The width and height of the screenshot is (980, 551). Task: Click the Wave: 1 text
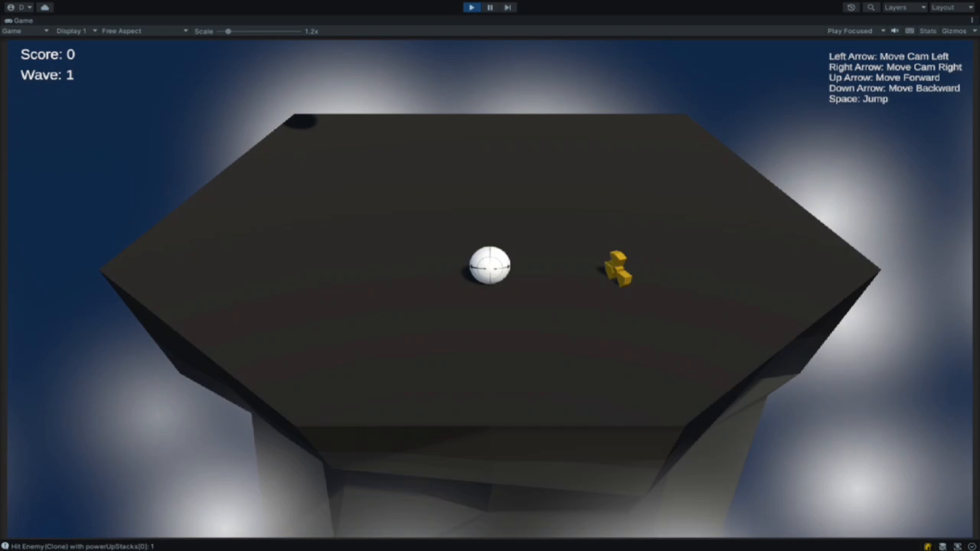47,75
